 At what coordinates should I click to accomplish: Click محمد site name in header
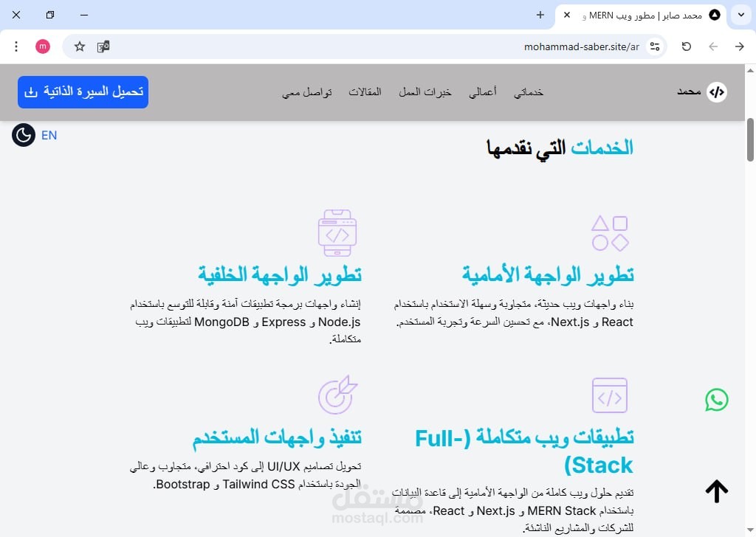[689, 91]
